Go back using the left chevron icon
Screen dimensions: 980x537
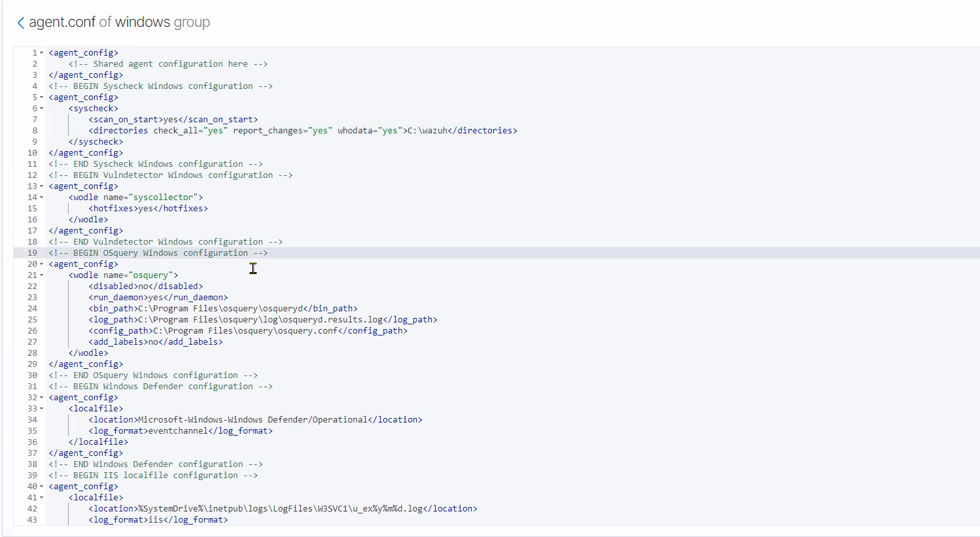coord(20,23)
